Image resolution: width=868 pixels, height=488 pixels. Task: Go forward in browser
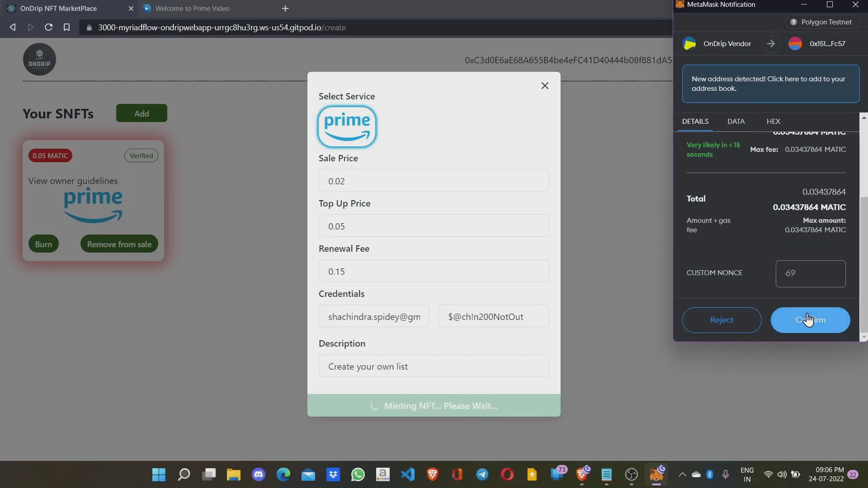[30, 27]
